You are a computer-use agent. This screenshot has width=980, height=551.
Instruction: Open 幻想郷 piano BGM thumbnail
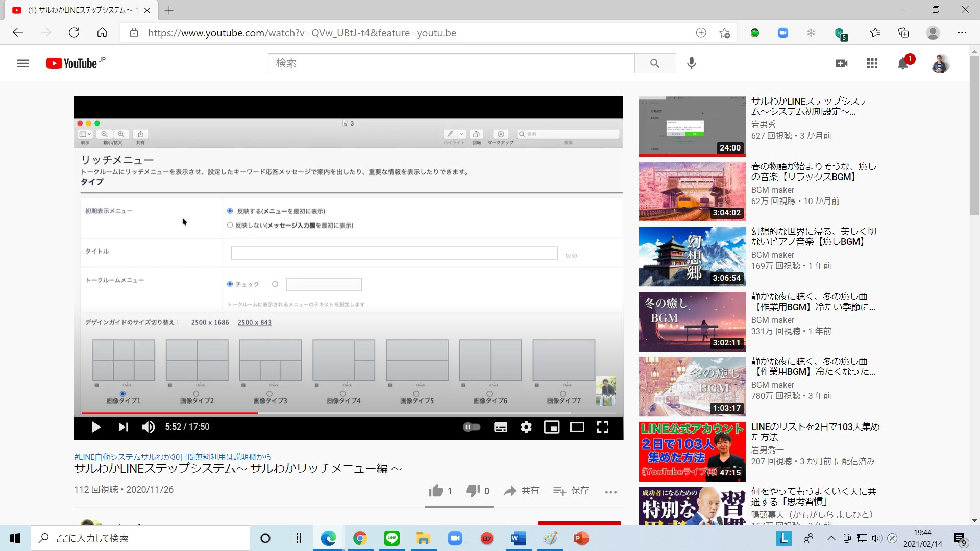click(x=692, y=256)
